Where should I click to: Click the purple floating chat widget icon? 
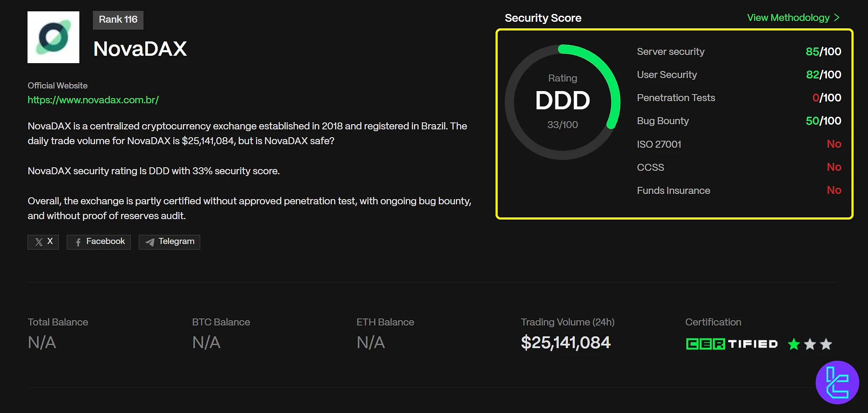837,383
